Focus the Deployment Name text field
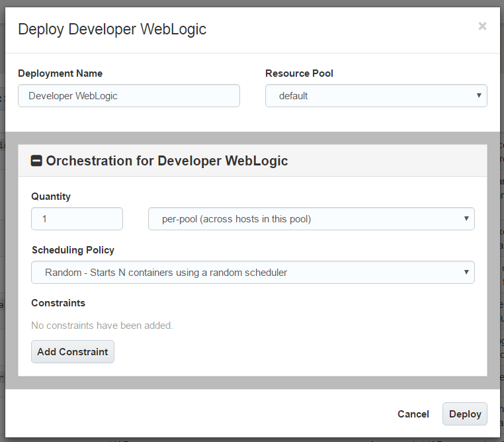 [129, 96]
